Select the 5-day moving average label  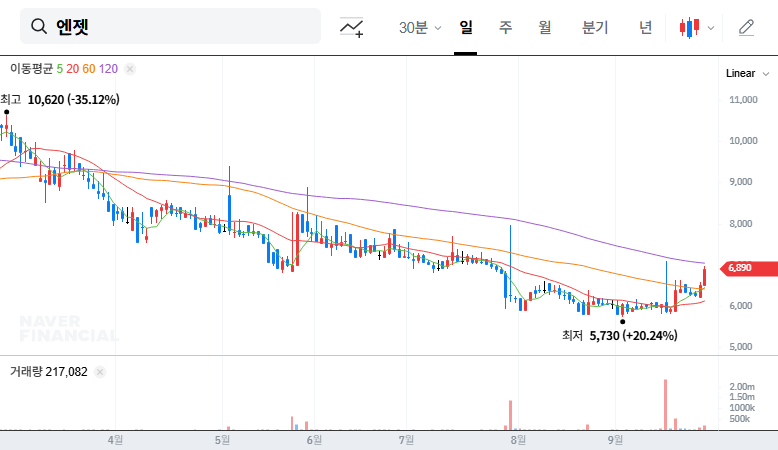point(60,69)
